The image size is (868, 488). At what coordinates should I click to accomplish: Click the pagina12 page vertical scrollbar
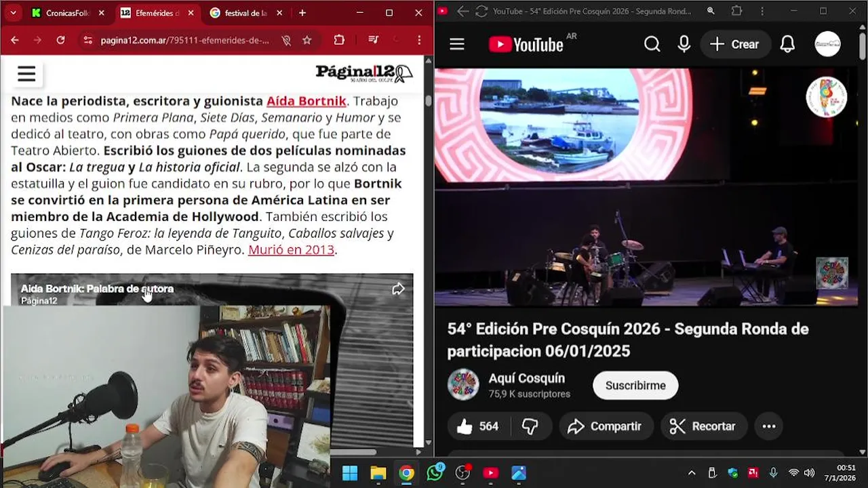click(x=429, y=101)
